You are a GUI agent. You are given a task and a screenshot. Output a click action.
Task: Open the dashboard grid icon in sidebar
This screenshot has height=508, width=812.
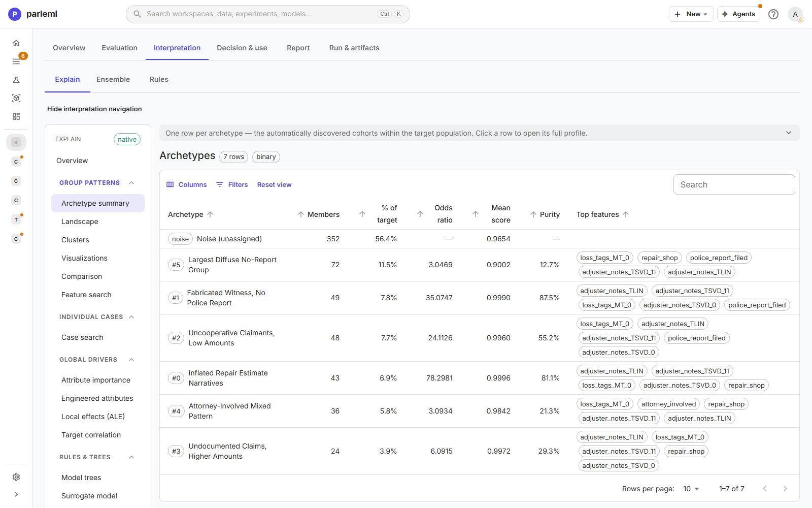pos(16,116)
